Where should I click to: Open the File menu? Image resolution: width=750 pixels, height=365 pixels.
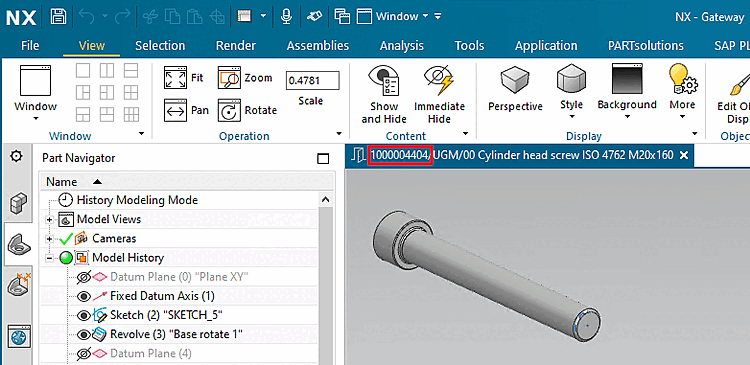(x=30, y=45)
